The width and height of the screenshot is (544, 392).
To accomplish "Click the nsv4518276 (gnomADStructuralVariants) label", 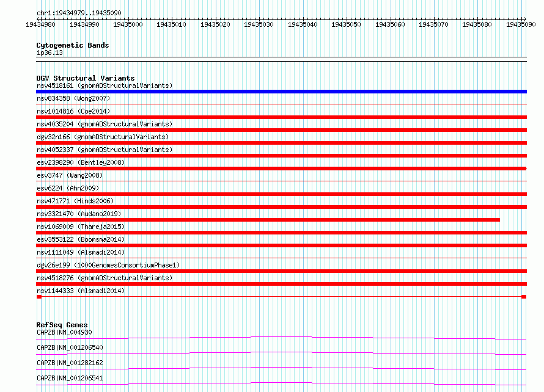I will 105,278.
